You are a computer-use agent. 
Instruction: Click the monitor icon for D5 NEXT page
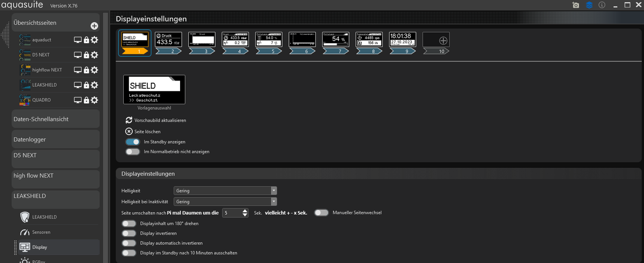pyautogui.click(x=77, y=55)
